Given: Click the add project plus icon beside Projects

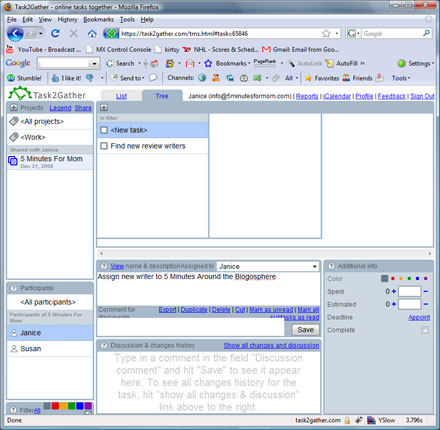Looking at the screenshot, I should pyautogui.click(x=14, y=107).
